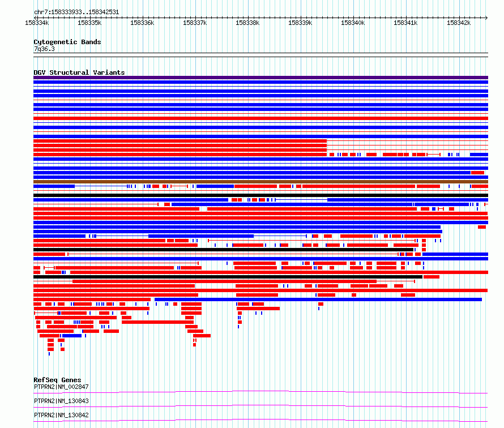Click the 158334k ruler tick label

coord(37,23)
